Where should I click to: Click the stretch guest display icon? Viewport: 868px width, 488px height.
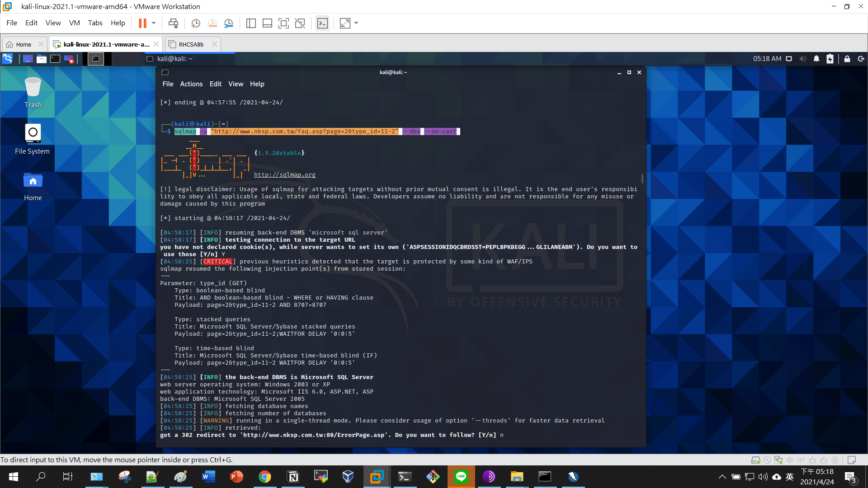[x=345, y=23]
